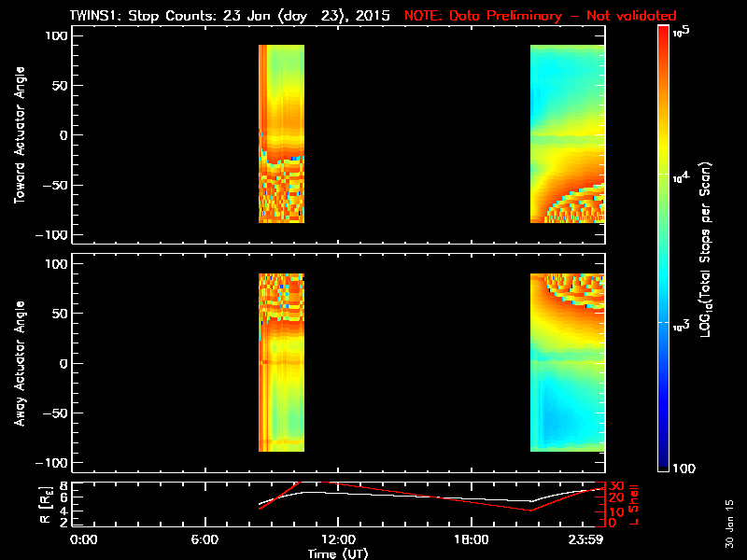The image size is (747, 560).
Task: Click the '12:00' time tick label
Action: click(x=337, y=540)
